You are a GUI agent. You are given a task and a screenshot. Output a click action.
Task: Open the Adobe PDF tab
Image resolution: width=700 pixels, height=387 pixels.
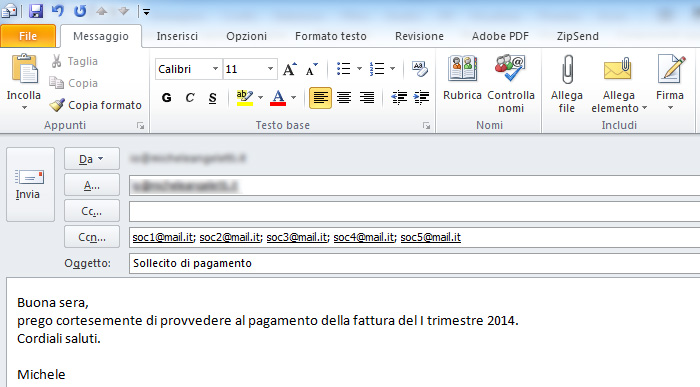pos(500,36)
